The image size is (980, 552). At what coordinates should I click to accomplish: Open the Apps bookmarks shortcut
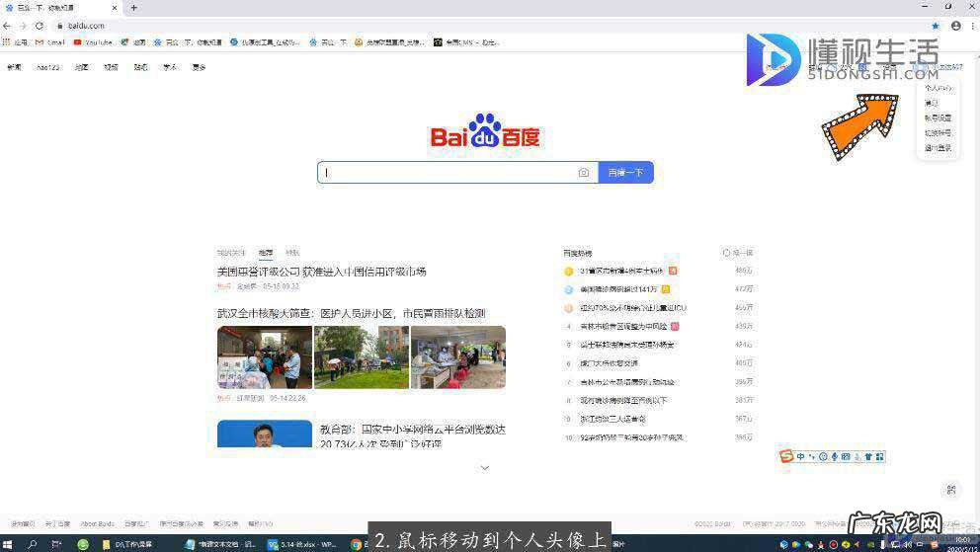(16, 42)
